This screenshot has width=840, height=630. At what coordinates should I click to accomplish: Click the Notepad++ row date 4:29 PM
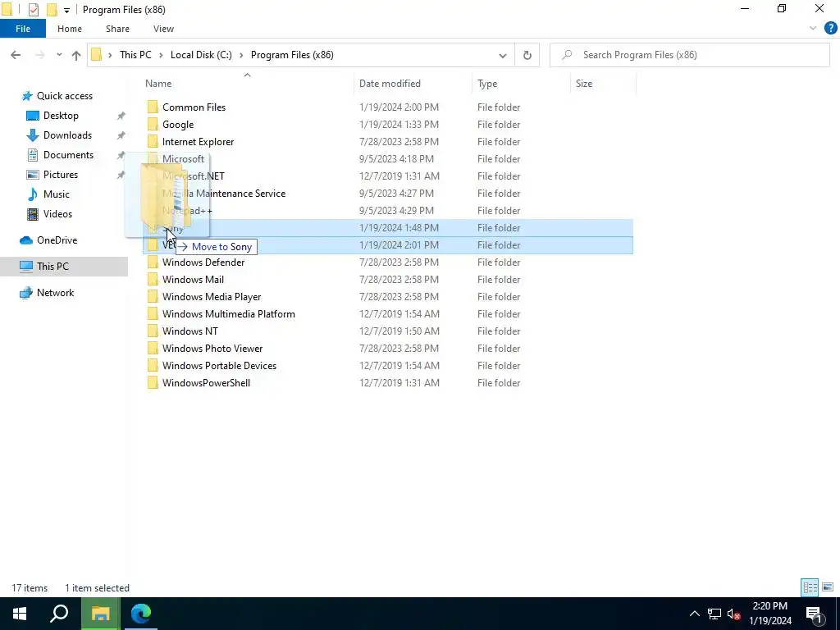pos(396,211)
